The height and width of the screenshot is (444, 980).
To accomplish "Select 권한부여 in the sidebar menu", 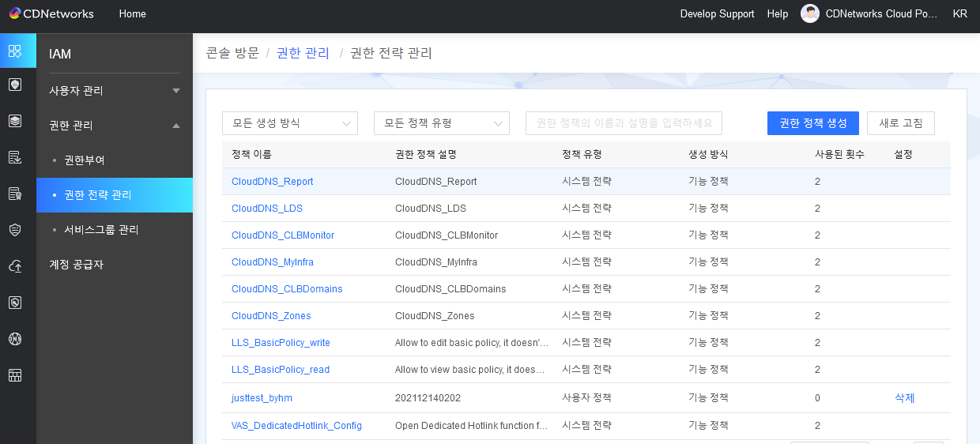I will coord(85,160).
